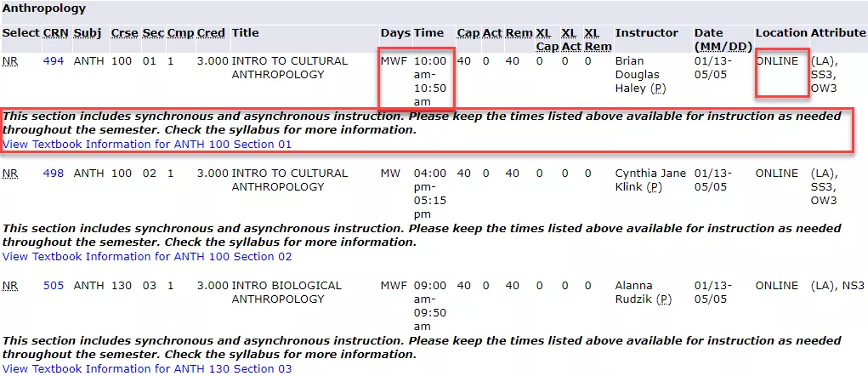View Textbook Information for ANTH 100 Section 02
Screen dimensions: 868x376
(147, 257)
